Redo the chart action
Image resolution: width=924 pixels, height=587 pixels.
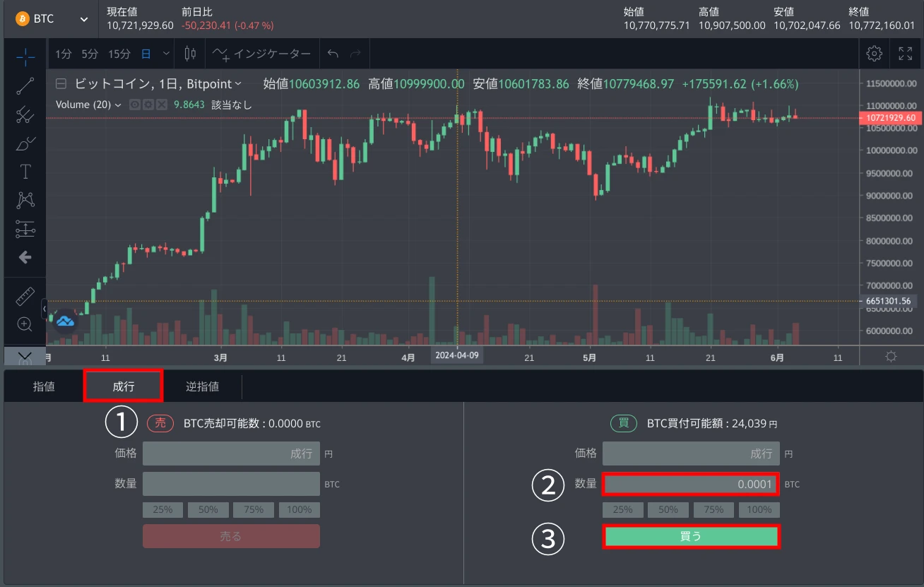pos(355,54)
